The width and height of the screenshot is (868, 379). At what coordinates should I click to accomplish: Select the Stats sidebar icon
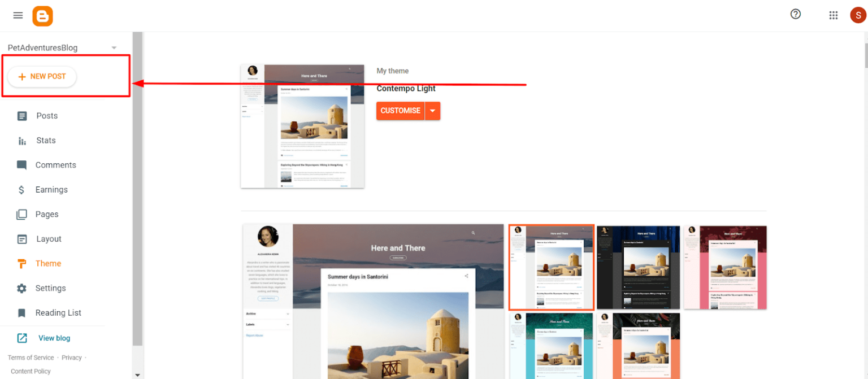point(21,140)
